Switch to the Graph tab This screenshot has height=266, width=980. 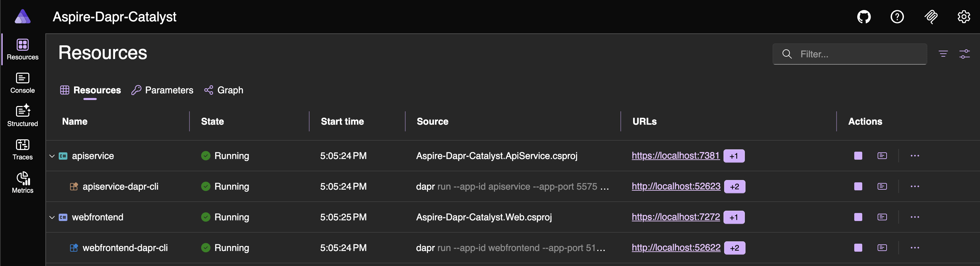[224, 90]
